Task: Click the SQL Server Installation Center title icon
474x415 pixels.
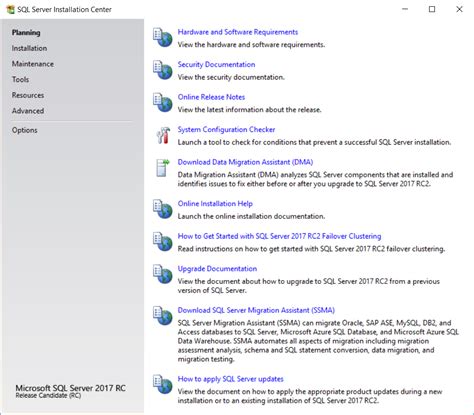Action: click(11, 10)
